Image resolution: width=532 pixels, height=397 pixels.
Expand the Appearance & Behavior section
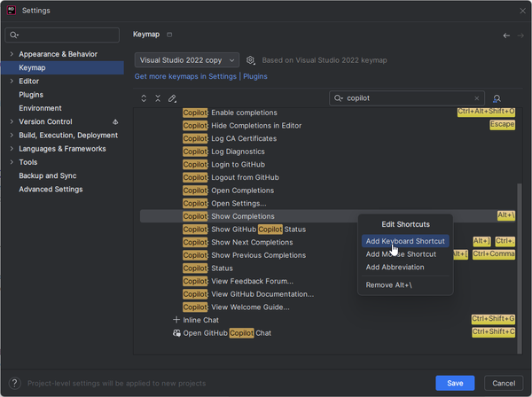(x=12, y=54)
